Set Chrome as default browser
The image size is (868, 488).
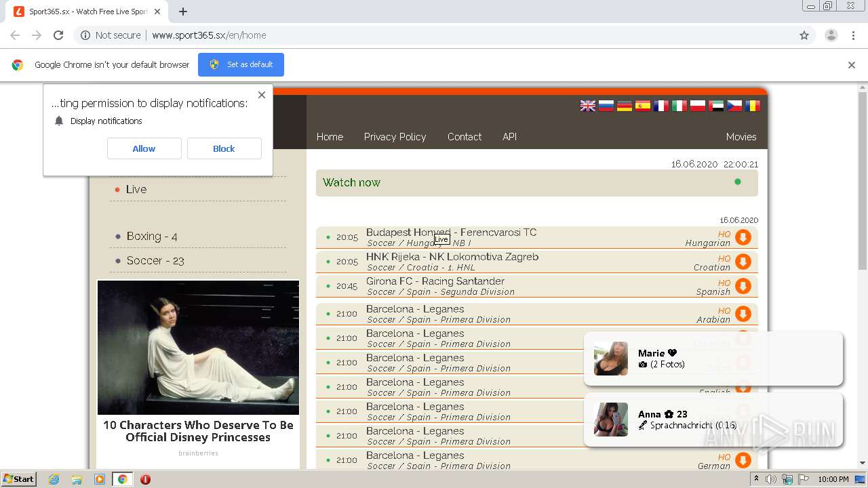pos(241,64)
